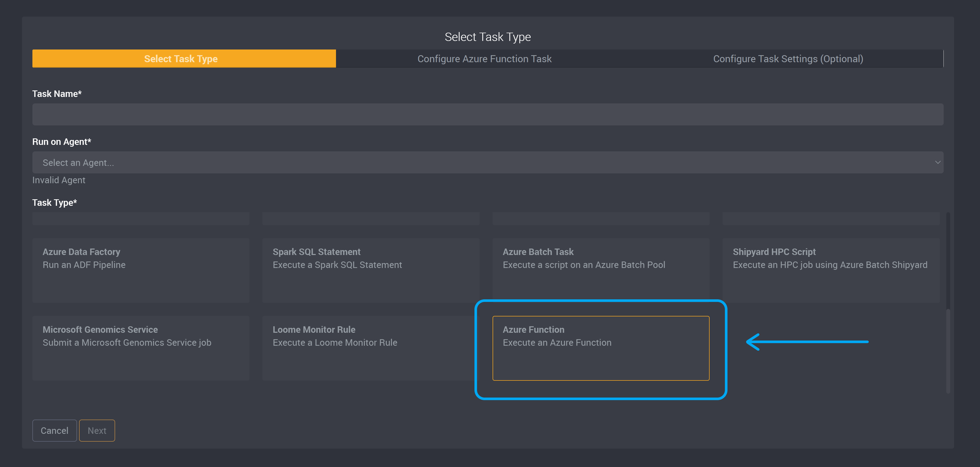This screenshot has width=980, height=467.
Task: Go to the Configure Azure Function Task tab
Action: (484, 59)
